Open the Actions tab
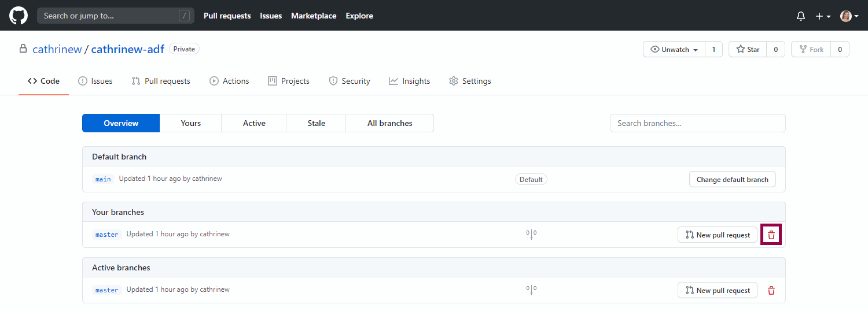This screenshot has height=312, width=868. [x=229, y=81]
